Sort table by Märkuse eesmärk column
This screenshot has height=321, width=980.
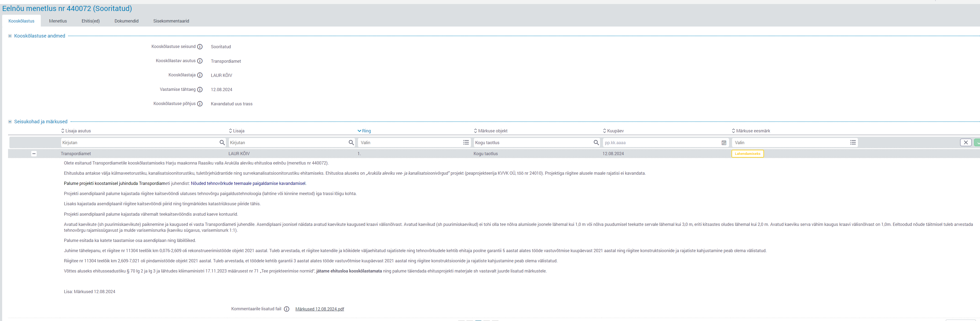[x=751, y=131]
